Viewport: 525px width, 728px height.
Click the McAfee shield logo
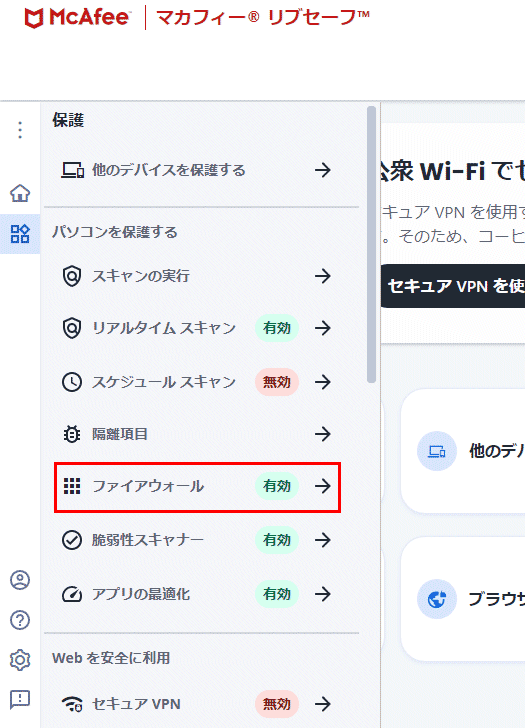pos(34,18)
